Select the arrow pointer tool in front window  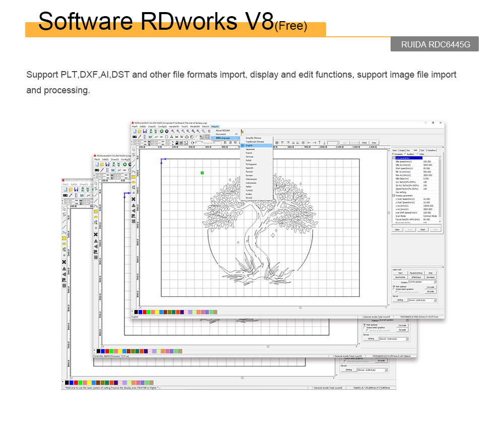pyautogui.click(x=134, y=150)
